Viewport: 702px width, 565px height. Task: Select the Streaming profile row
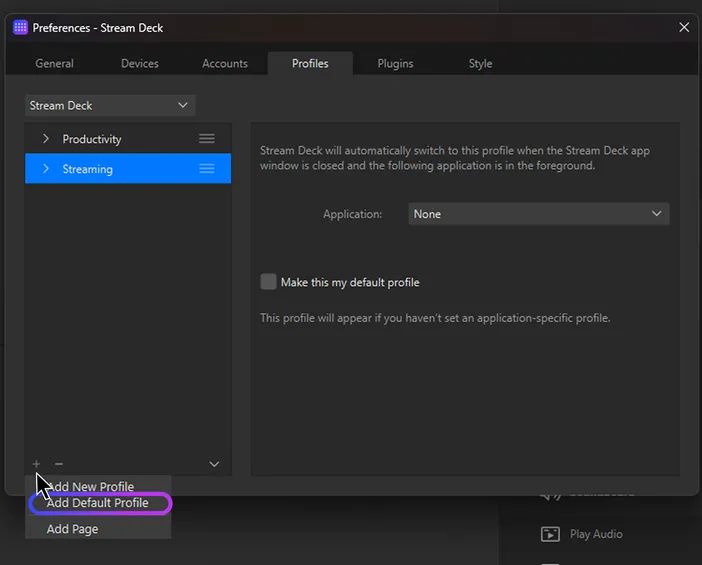(128, 169)
